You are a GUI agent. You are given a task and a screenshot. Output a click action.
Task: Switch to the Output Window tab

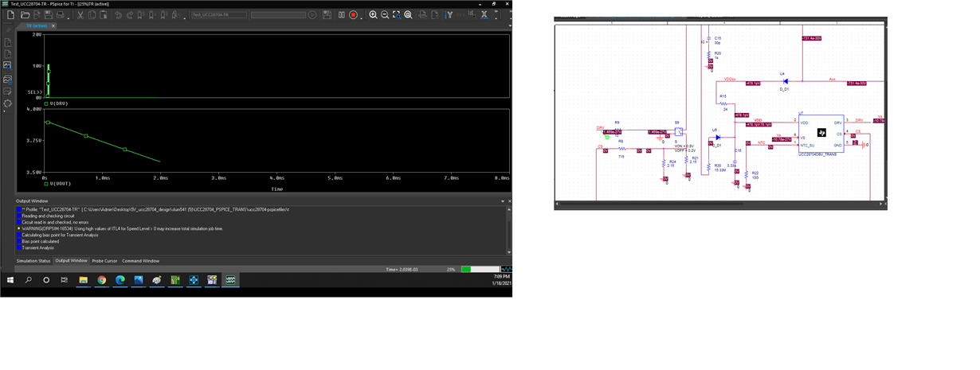(x=71, y=261)
